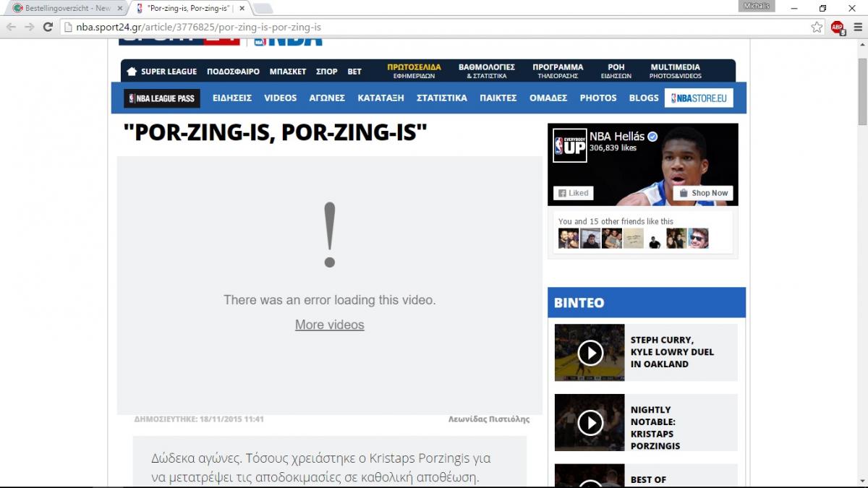Open the NBA League Pass logo
868x488 pixels.
coord(162,98)
